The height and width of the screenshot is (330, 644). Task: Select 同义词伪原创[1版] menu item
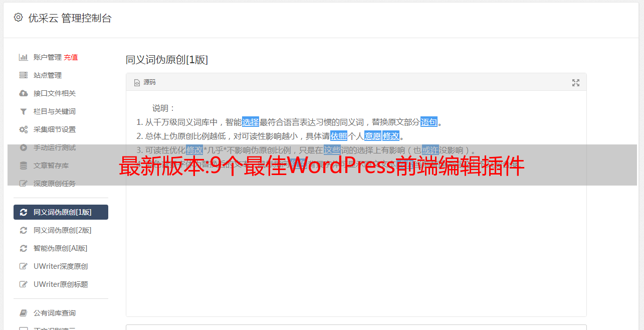pyautogui.click(x=61, y=212)
